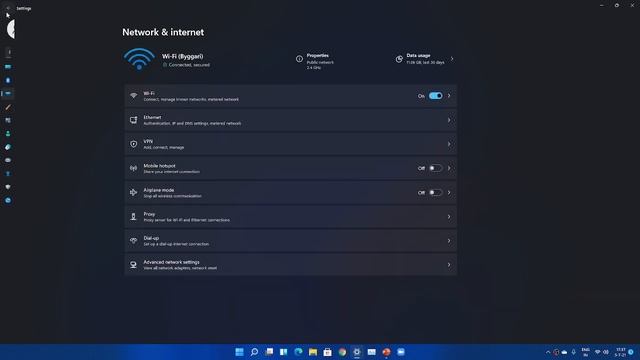Image resolution: width=640 pixels, height=360 pixels.
Task: Open Task view from the taskbar
Action: click(x=269, y=352)
